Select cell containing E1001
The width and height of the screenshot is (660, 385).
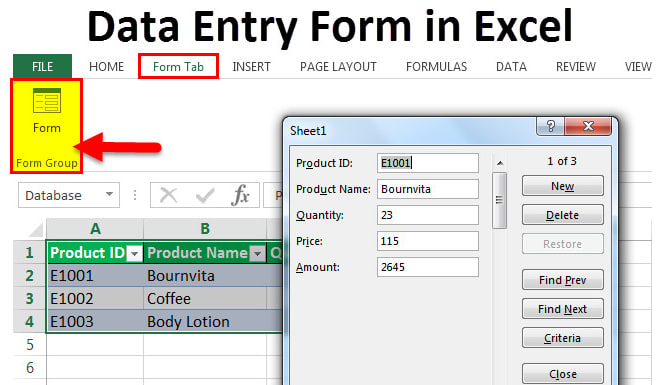pyautogui.click(x=95, y=276)
